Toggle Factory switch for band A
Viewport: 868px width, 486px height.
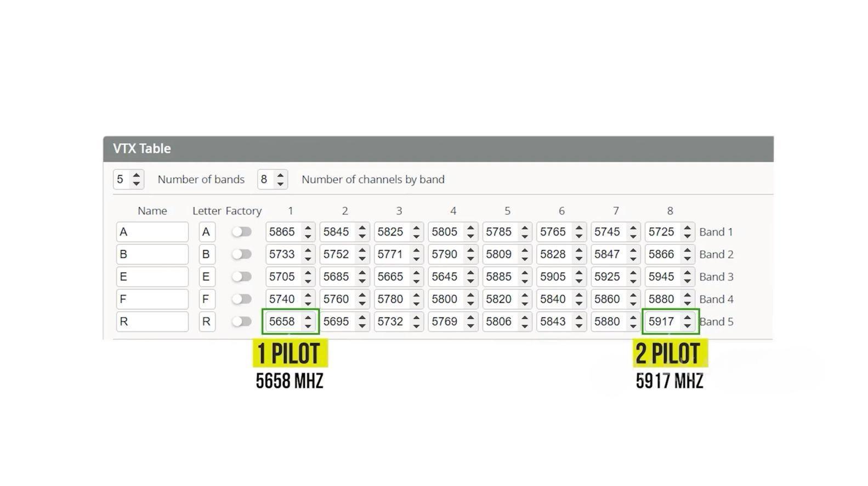[x=241, y=232]
